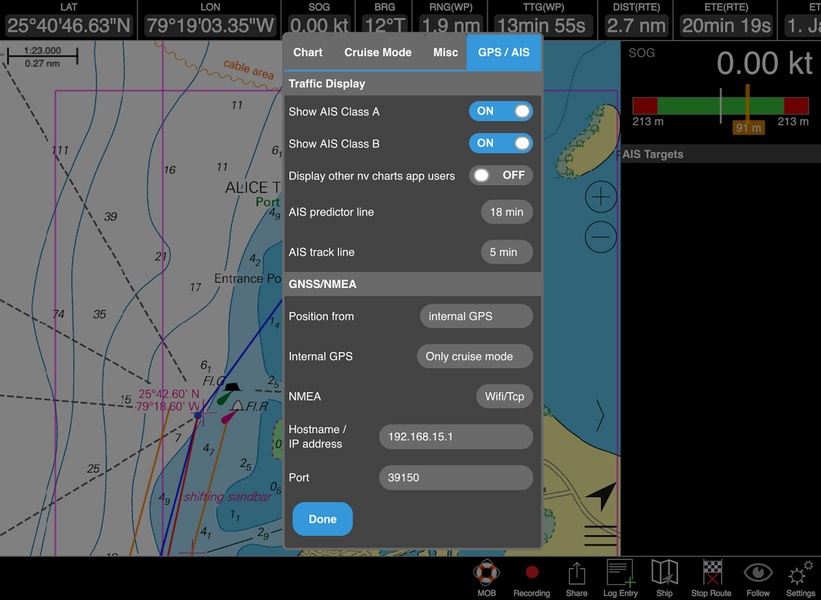Open Position from internal GPS selector
Screen dimensions: 821x600
476,316
